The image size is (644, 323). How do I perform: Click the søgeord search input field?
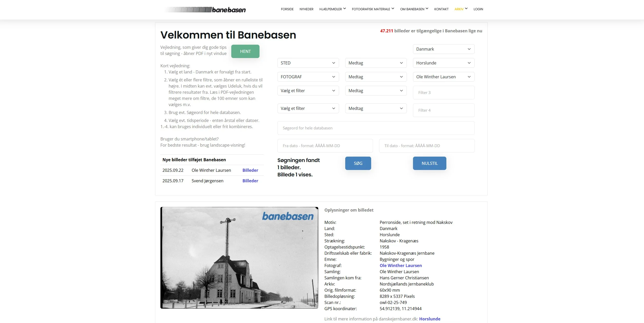click(376, 128)
